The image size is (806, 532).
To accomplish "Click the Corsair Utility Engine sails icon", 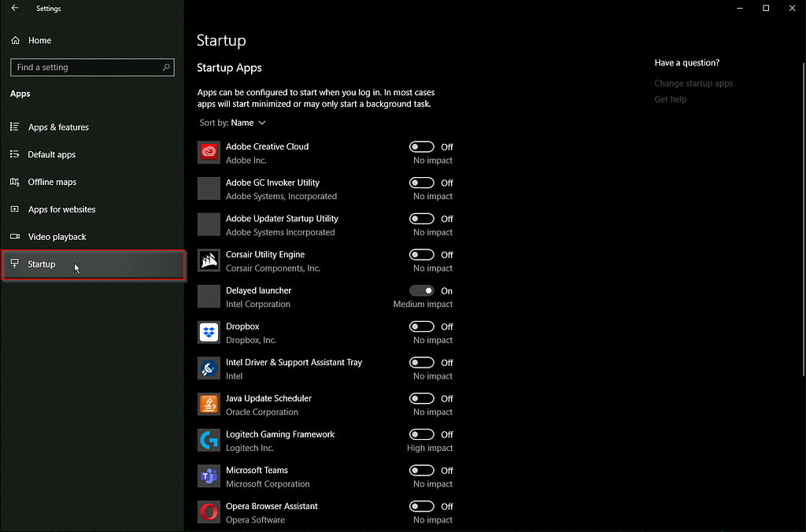I will pos(209,260).
